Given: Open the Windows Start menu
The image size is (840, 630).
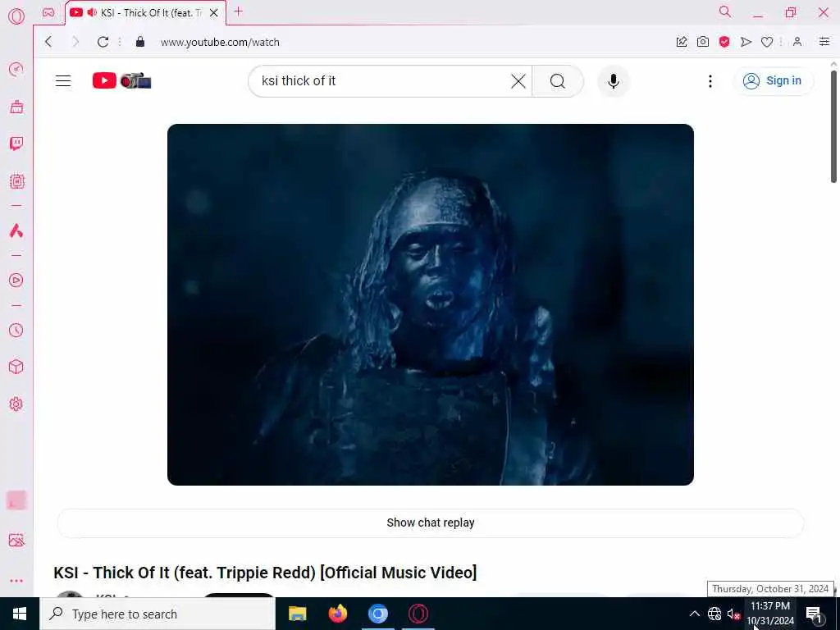Looking at the screenshot, I should (x=20, y=614).
